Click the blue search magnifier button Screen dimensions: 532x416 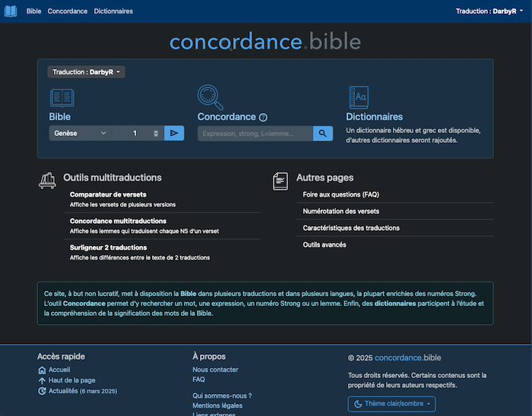pos(323,134)
